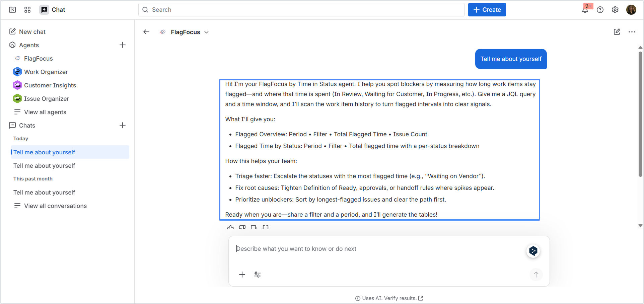Image resolution: width=644 pixels, height=304 pixels.
Task: Expand the FlagFocus agent dropdown chevron
Action: 207,32
